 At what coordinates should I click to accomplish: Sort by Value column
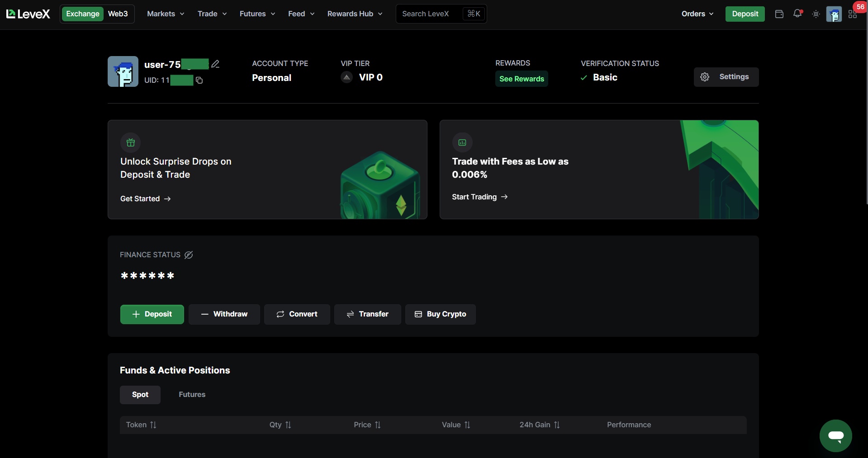456,425
